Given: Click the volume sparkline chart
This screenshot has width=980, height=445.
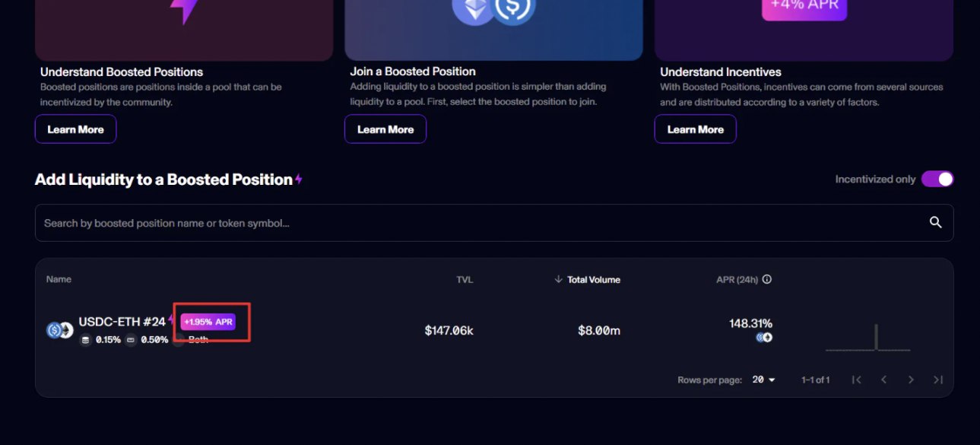Looking at the screenshot, I should pos(867,337).
